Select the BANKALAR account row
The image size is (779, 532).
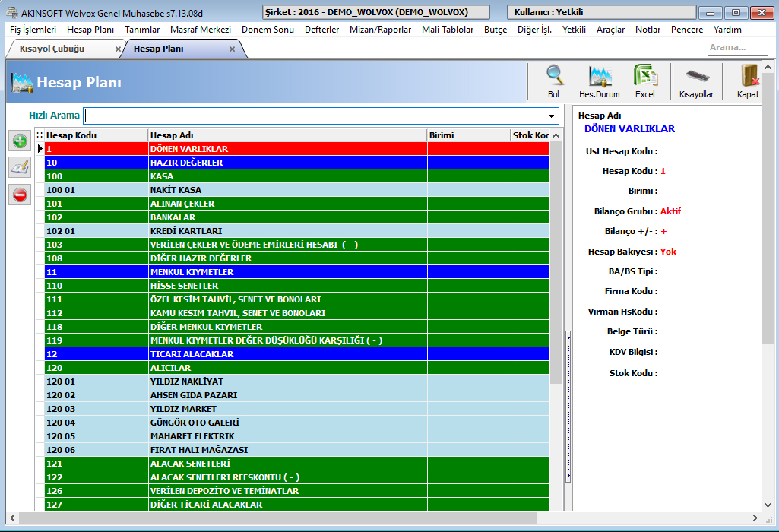coord(297,217)
